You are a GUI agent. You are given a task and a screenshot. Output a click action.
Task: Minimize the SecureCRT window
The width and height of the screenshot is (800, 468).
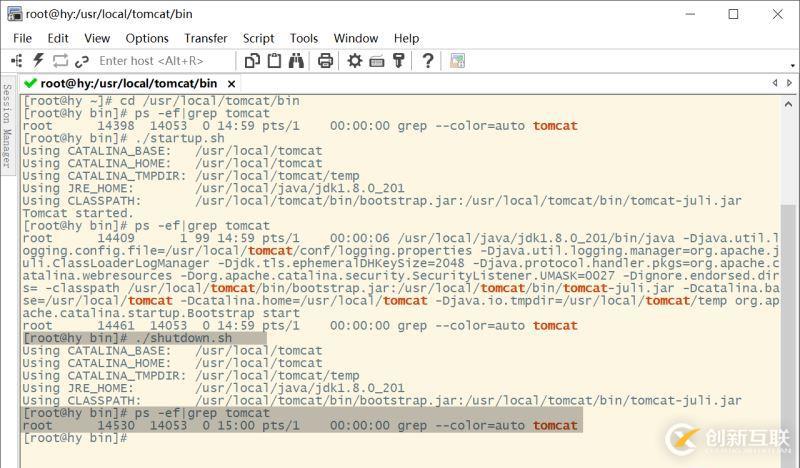pos(690,14)
